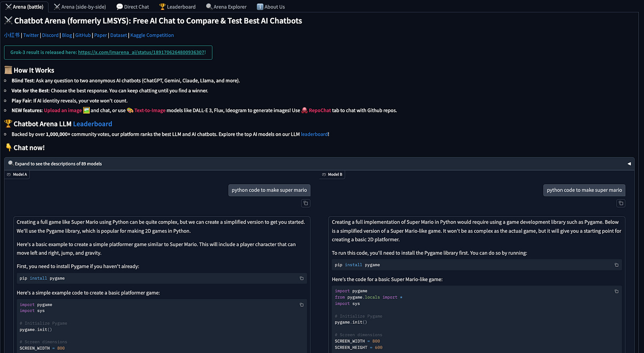Viewport: 644px width, 353px height.
Task: Click the Chatbot Arena (formerly LMSYS) page title
Action: tap(153, 21)
